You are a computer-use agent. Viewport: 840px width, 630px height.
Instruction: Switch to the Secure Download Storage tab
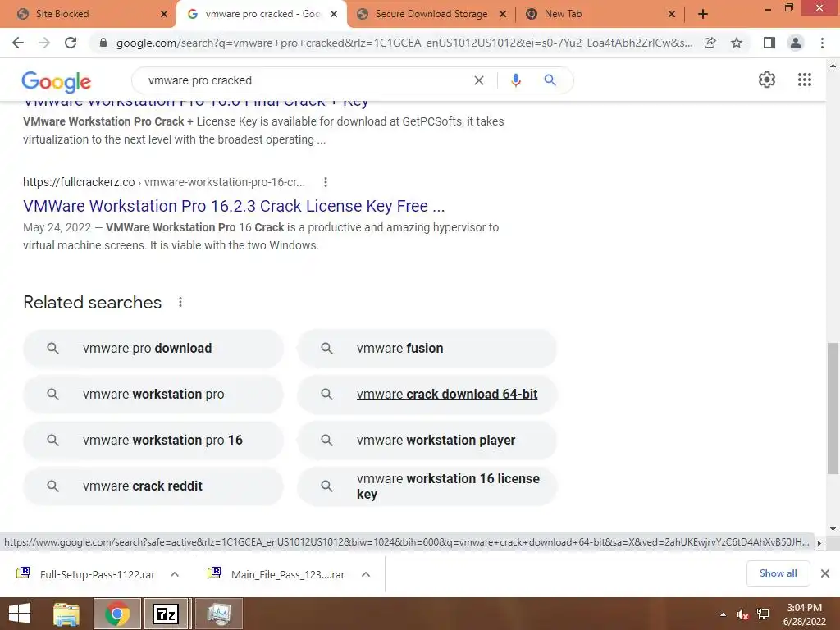[431, 14]
